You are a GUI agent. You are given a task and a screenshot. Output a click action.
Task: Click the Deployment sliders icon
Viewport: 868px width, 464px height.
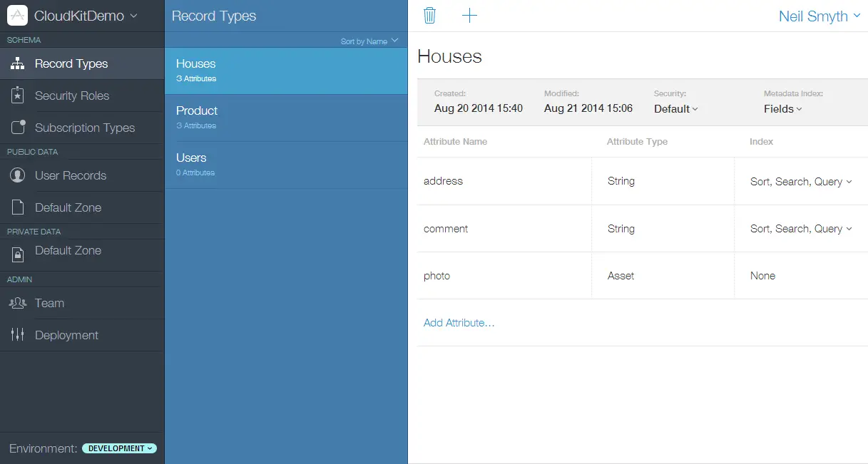[18, 335]
